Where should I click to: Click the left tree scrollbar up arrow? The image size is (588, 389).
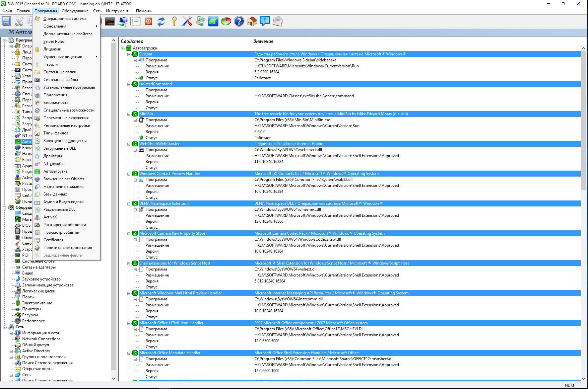(x=113, y=40)
